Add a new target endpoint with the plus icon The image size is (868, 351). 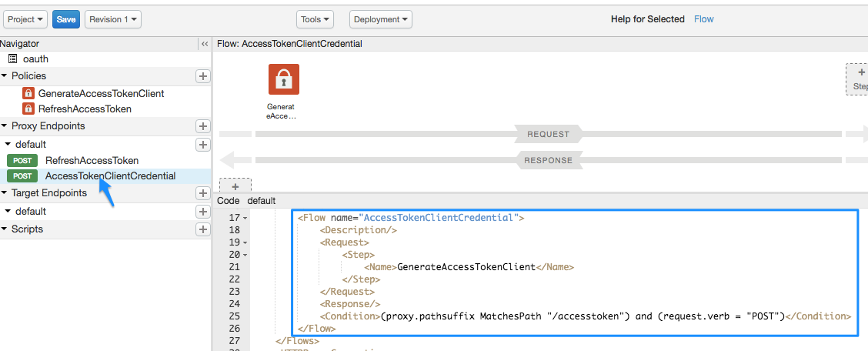point(203,193)
